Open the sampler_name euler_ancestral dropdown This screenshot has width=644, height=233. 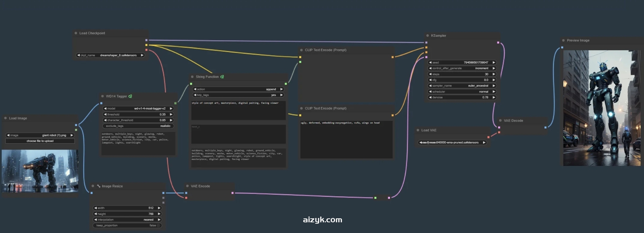point(462,86)
